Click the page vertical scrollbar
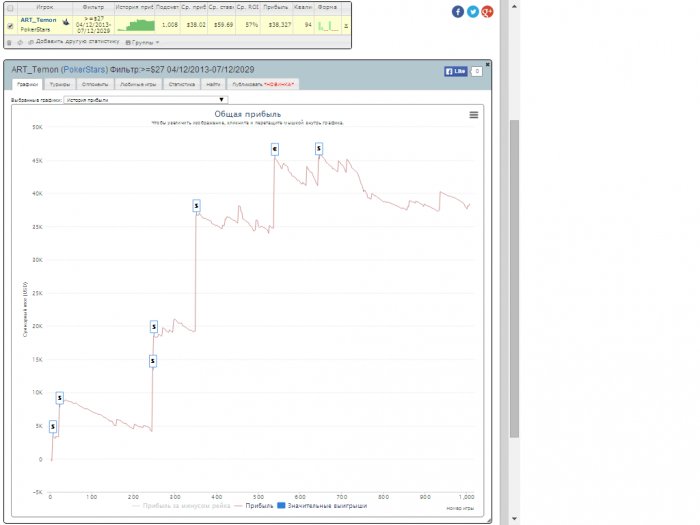Viewport: 700px width, 525px height. (515, 280)
